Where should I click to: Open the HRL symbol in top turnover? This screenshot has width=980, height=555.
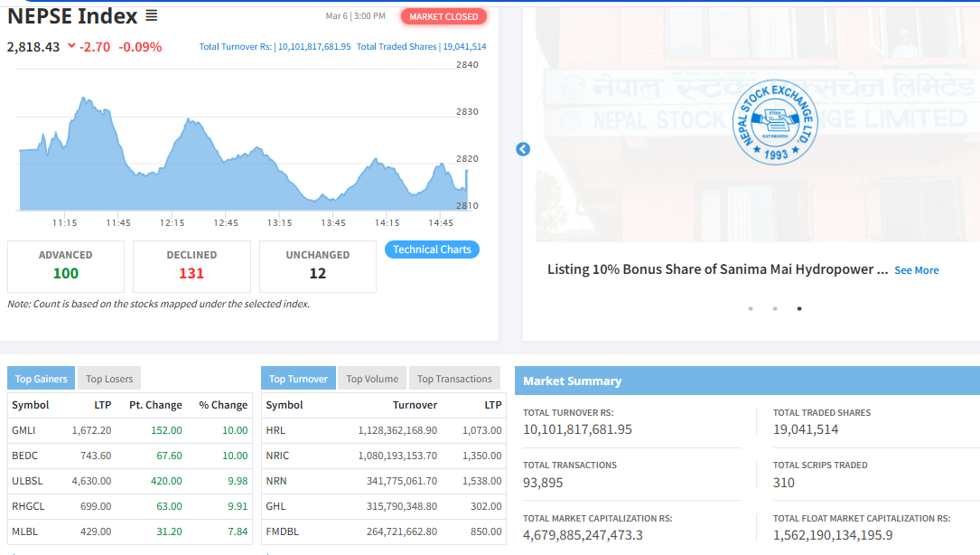pyautogui.click(x=275, y=430)
